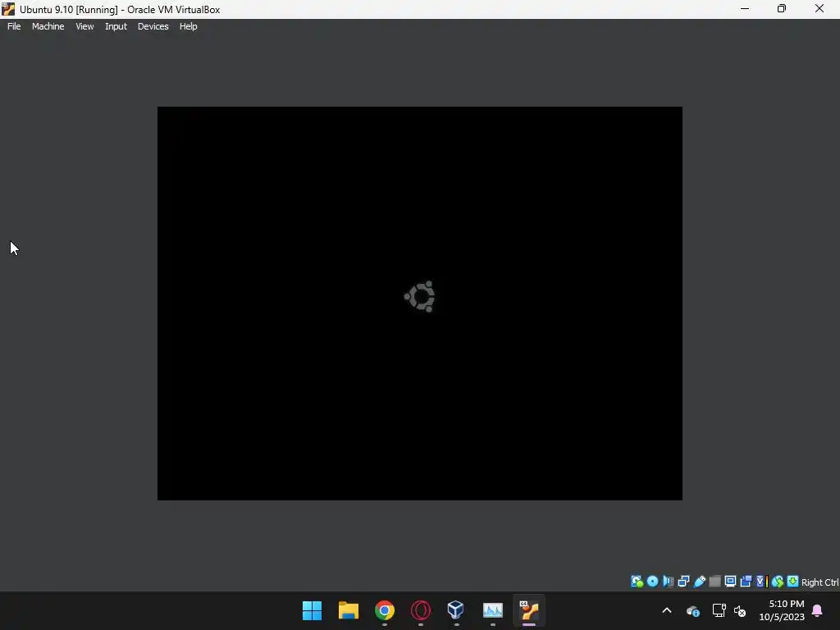Click the muted volume tray icon
This screenshot has width=840, height=630.
pos(740,610)
